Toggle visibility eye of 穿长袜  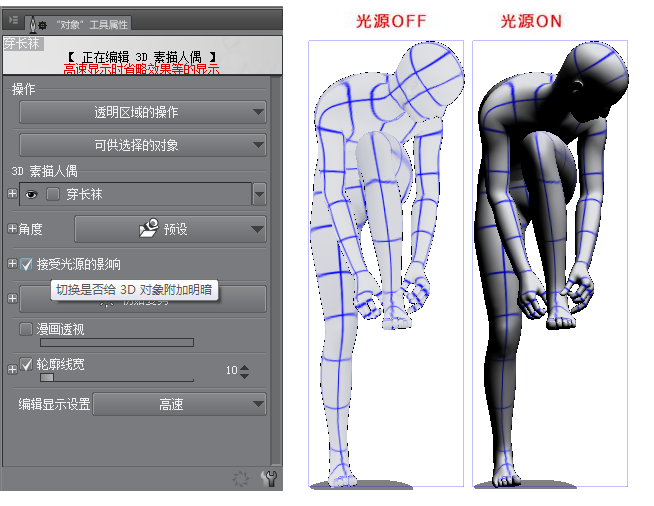pos(31,194)
